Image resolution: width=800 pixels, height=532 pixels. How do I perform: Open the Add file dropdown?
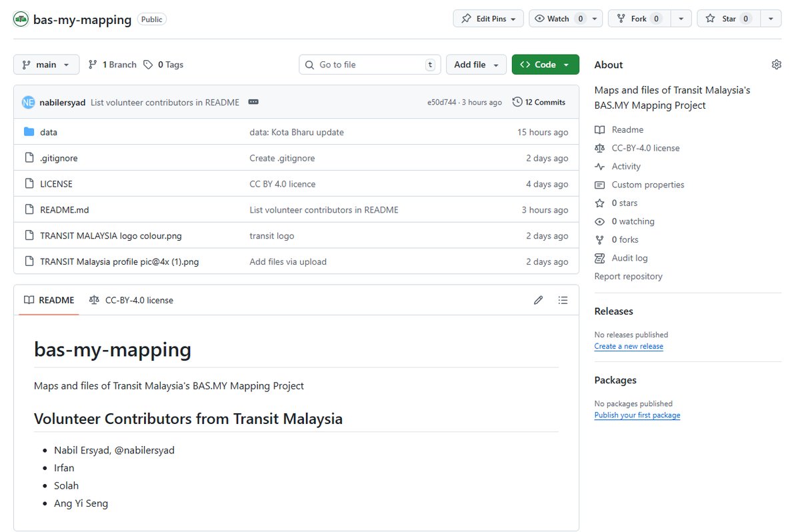[476, 65]
